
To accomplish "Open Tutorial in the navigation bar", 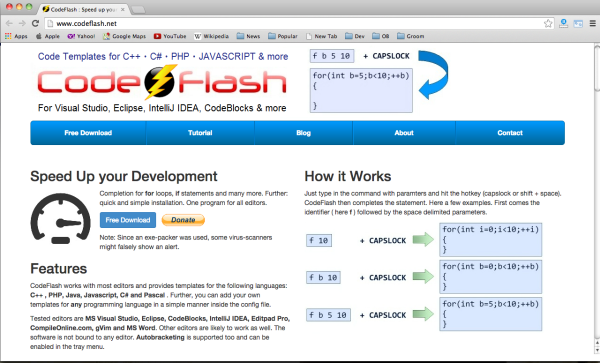I will click(200, 133).
